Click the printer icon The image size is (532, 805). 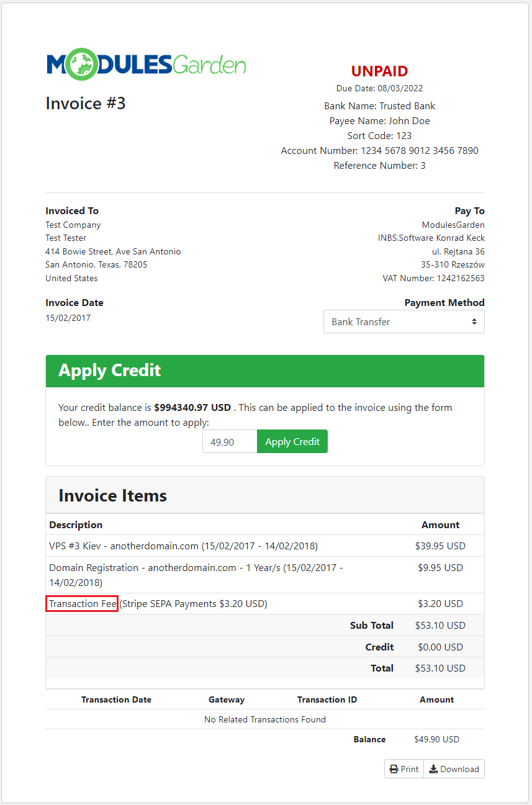point(394,769)
